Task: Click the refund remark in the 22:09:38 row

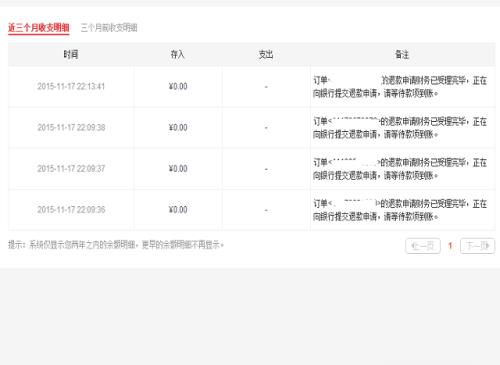Action: (400, 128)
